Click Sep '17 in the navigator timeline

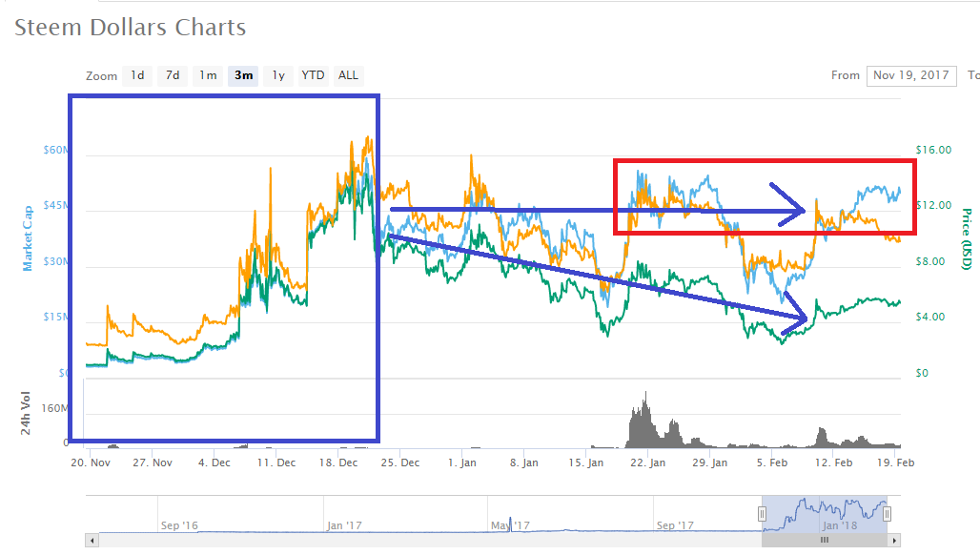click(x=675, y=525)
